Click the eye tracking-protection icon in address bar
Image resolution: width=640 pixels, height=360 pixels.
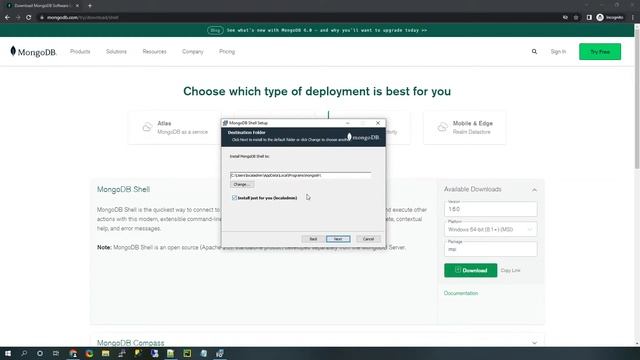point(565,18)
